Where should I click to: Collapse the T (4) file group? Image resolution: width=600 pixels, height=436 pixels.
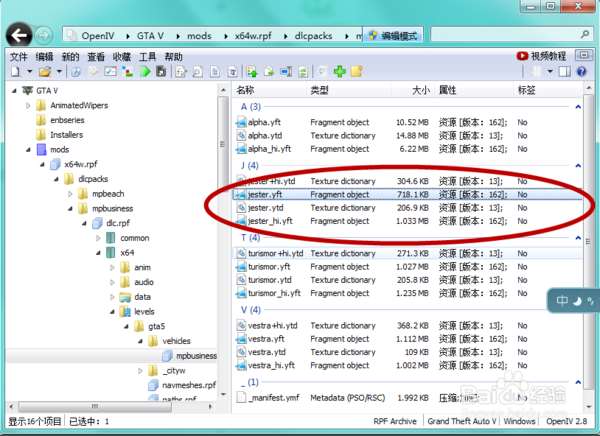(578, 238)
